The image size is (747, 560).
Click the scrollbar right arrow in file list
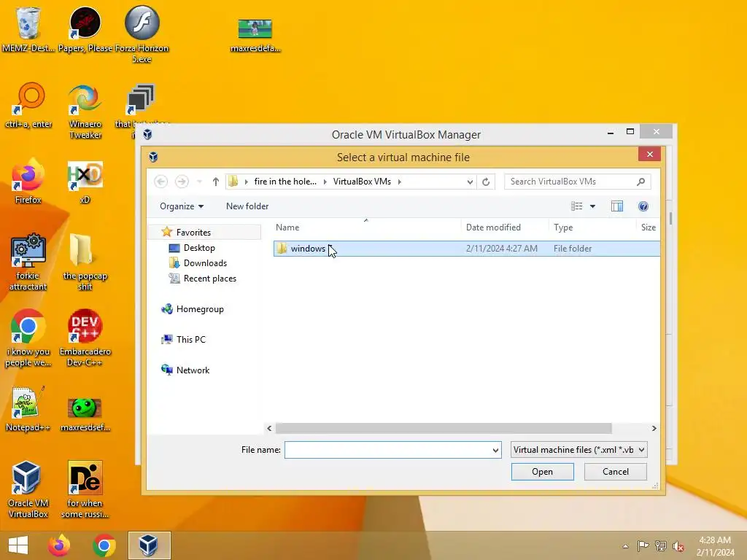pyautogui.click(x=654, y=428)
